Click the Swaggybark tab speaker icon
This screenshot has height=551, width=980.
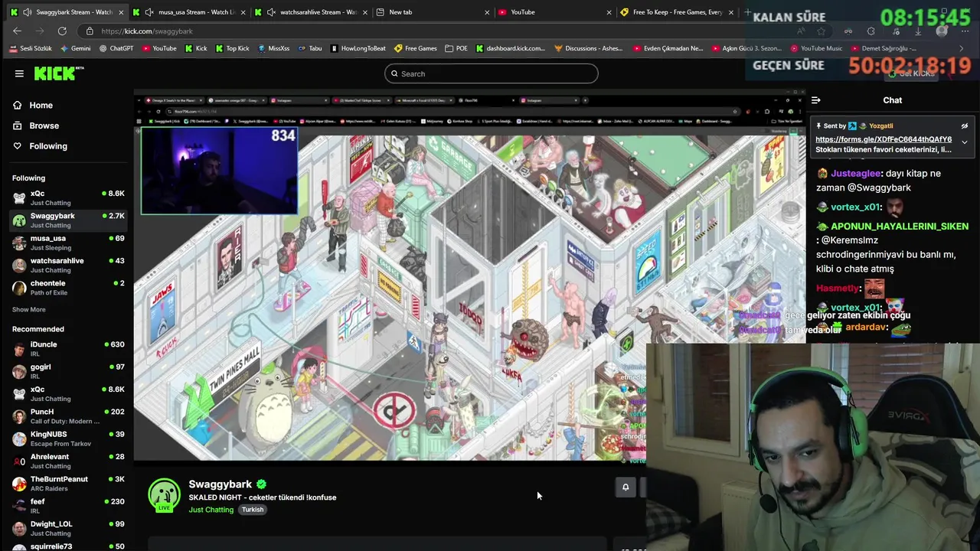click(x=27, y=12)
